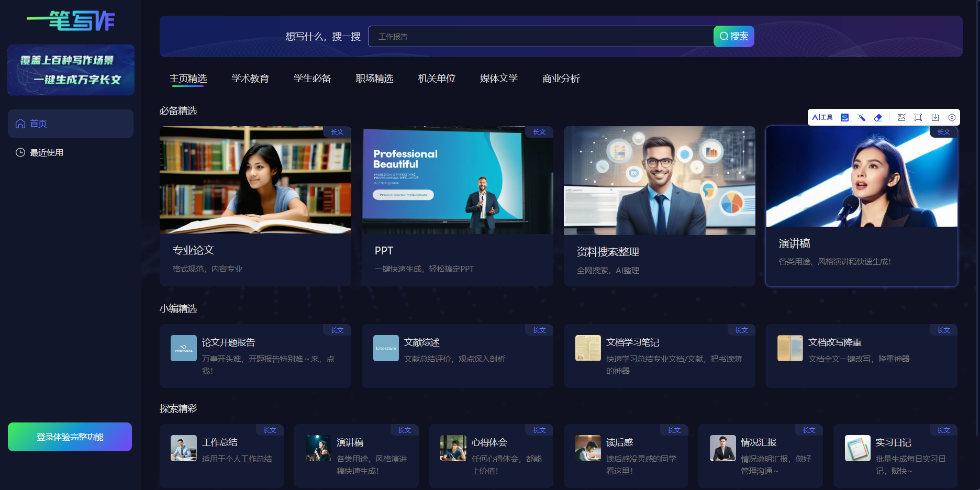980x490 pixels.
Task: Click the 想写什么，搜一搜 label
Action: [x=323, y=36]
